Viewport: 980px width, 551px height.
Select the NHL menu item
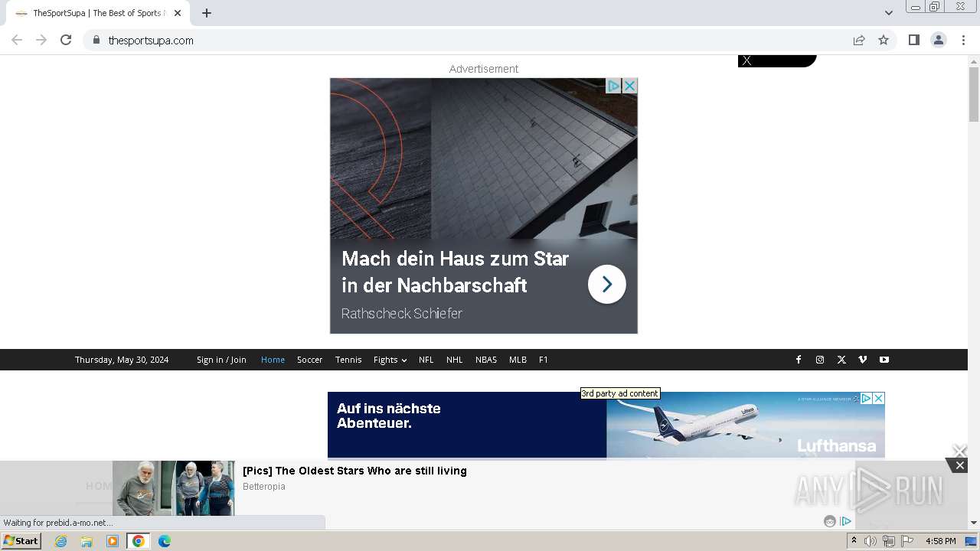click(x=455, y=360)
